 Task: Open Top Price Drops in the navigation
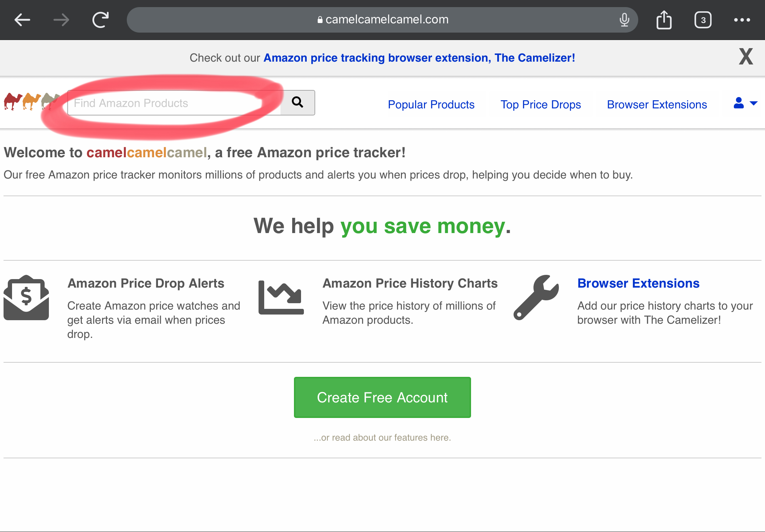pyautogui.click(x=540, y=104)
